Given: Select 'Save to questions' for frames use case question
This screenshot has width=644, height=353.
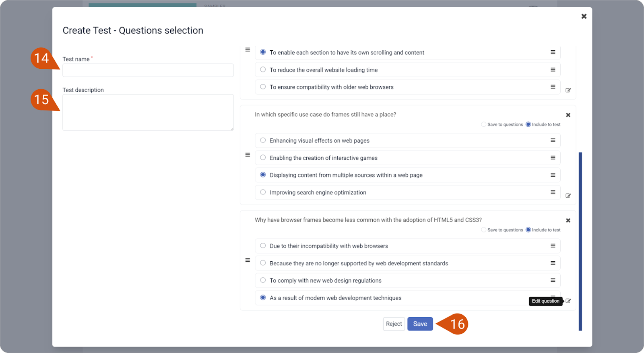Looking at the screenshot, I should pyautogui.click(x=484, y=125).
